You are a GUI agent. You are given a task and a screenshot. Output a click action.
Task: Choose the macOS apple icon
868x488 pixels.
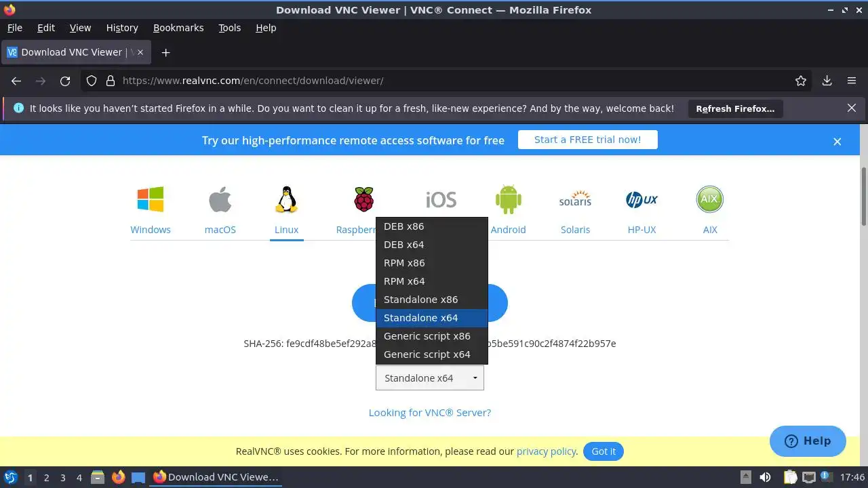point(220,200)
